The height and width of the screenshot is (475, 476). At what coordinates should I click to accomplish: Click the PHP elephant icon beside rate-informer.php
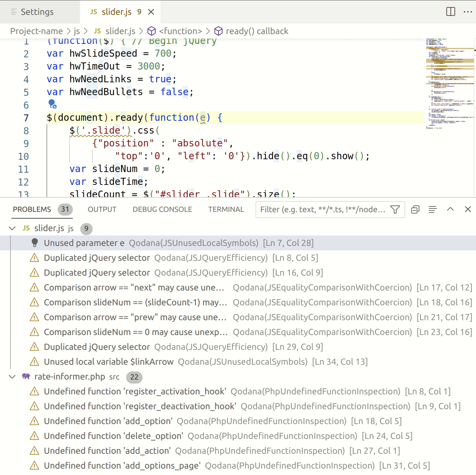(26, 377)
